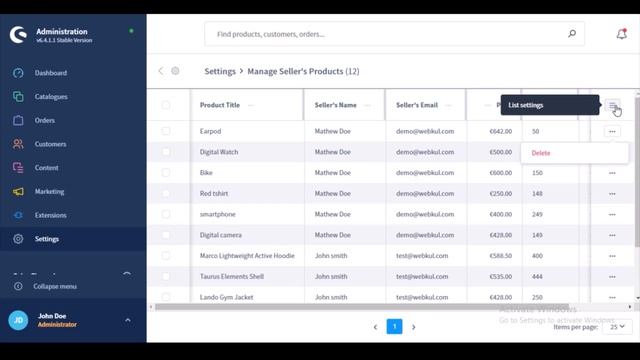Viewport: 640px width, 360px height.
Task: Sort by Product Title header
Action: click(x=220, y=105)
